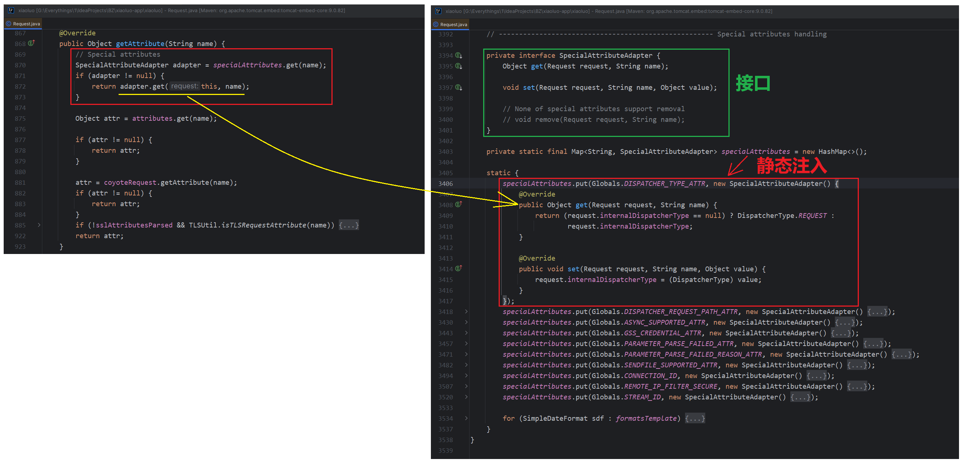This screenshot has height=473, width=980.
Task: Click the gutter icon beside the set method at line 3397
Action: click(x=459, y=87)
